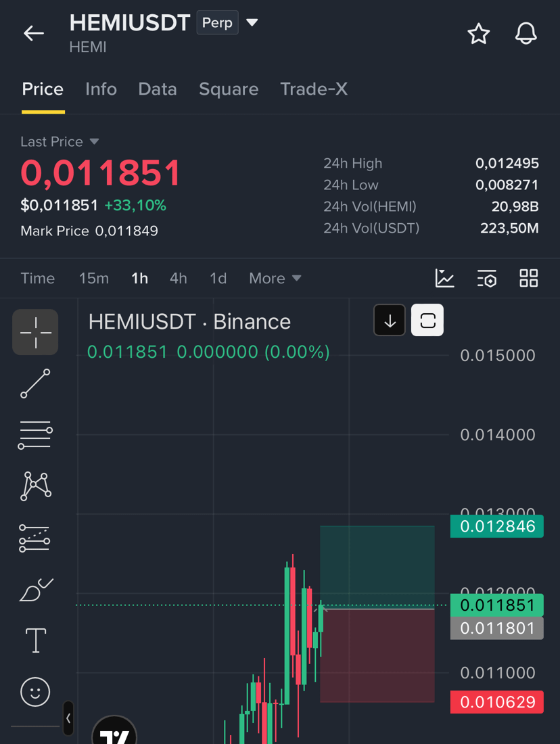Switch to the Data tab

158,89
